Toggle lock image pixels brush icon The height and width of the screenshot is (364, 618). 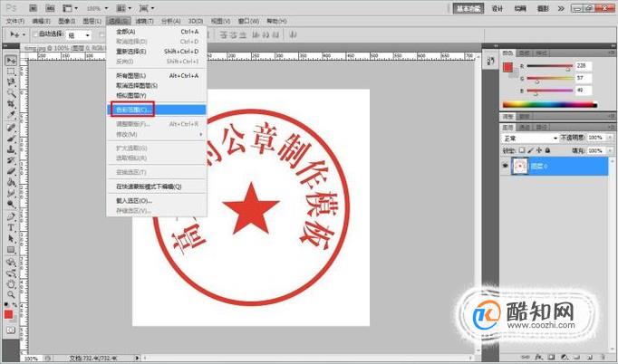click(530, 150)
